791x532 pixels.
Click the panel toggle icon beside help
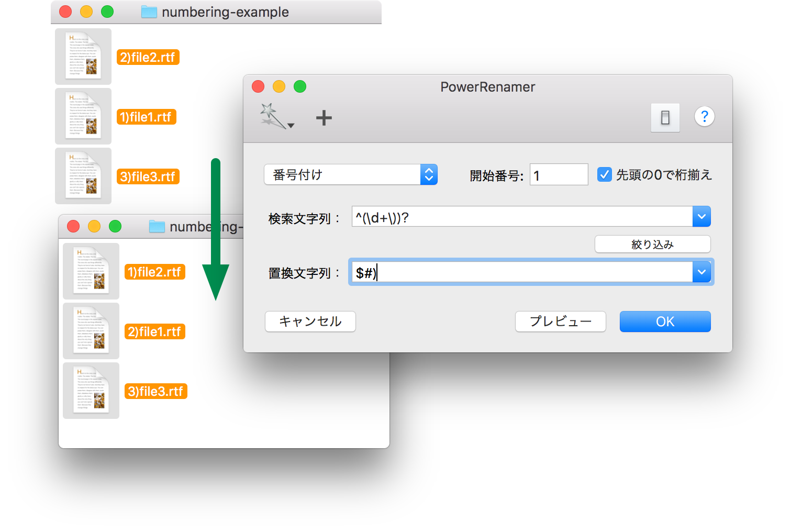(665, 117)
